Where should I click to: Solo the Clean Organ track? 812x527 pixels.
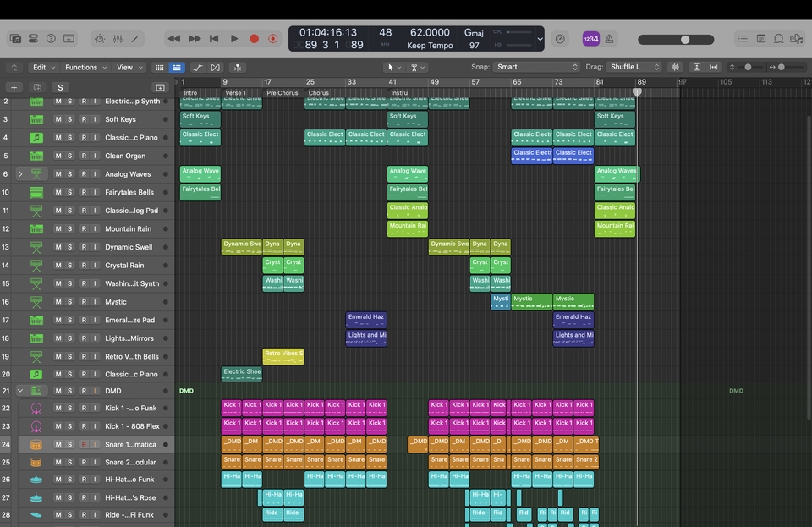coord(70,156)
